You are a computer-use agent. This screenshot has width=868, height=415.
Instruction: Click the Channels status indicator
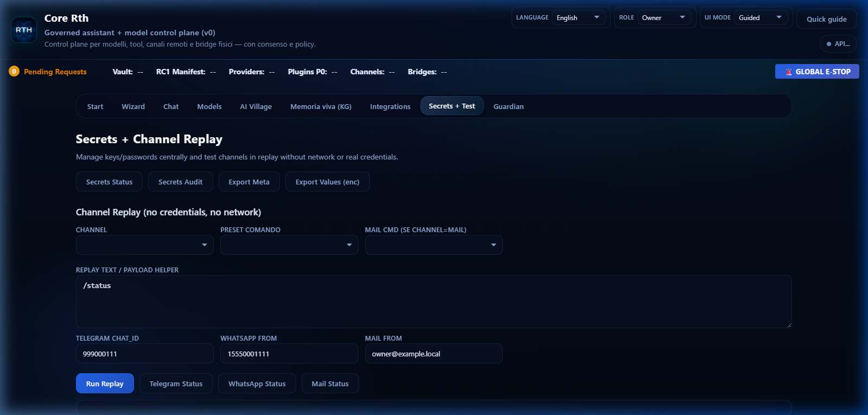coord(373,72)
